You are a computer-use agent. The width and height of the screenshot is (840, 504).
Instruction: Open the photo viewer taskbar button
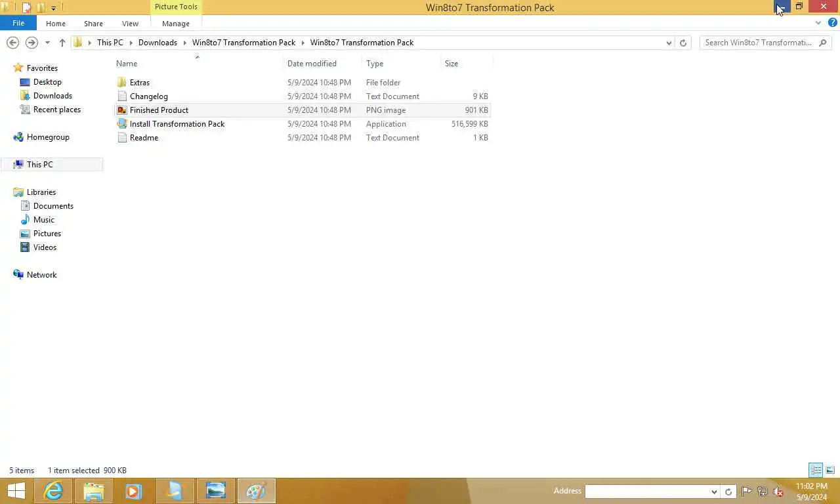coord(215,491)
